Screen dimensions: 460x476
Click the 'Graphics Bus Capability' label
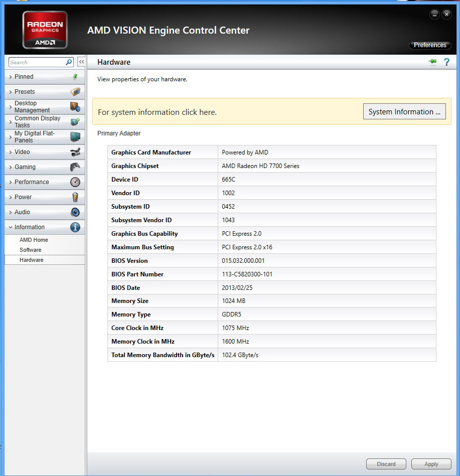tap(144, 234)
